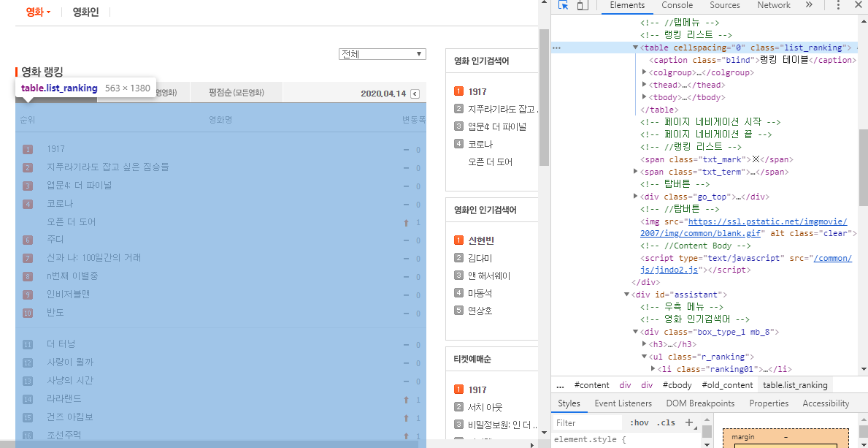The image size is (868, 448).
Task: Open the 전체 genre select box
Action: click(383, 54)
